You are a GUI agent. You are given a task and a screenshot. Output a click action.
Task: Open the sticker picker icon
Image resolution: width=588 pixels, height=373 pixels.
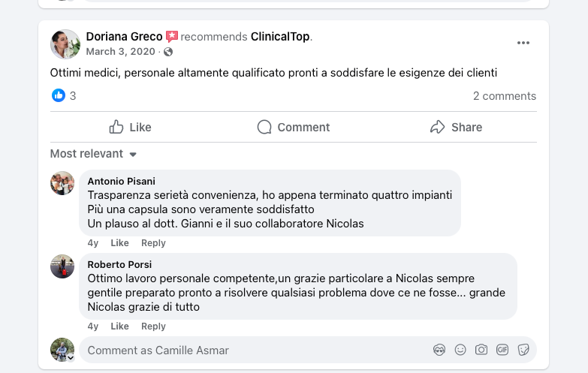pos(523,350)
